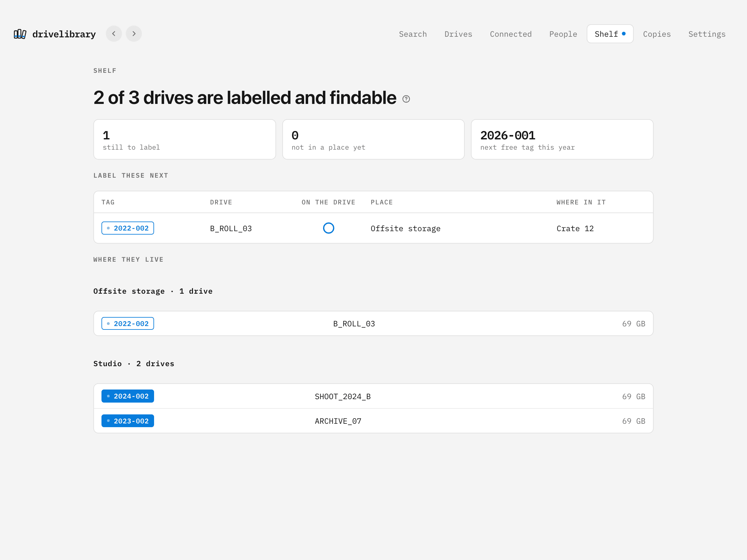Select the Shelf tab
Screen dimensions: 747x560
610,34
